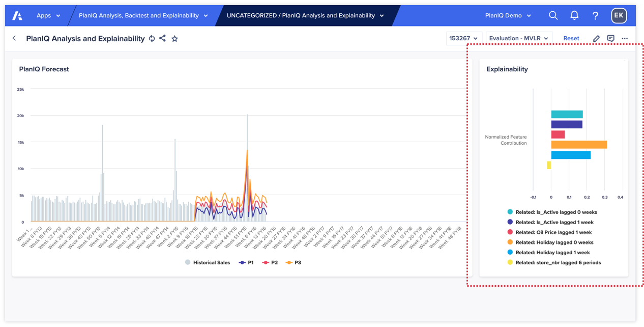Screen dimensions: 644x327
Task: Toggle Historical Sales legend entry
Action: tap(208, 263)
